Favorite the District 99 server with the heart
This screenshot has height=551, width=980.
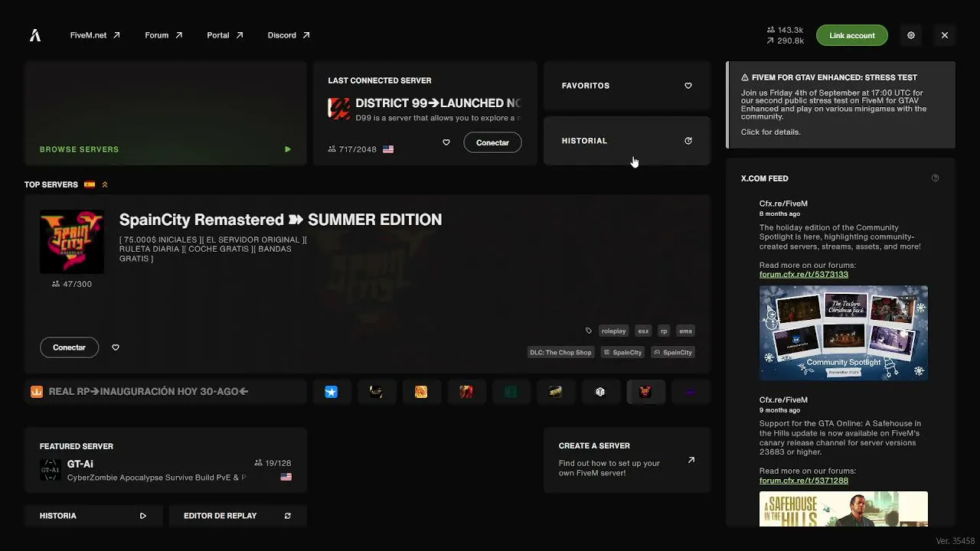(x=446, y=142)
